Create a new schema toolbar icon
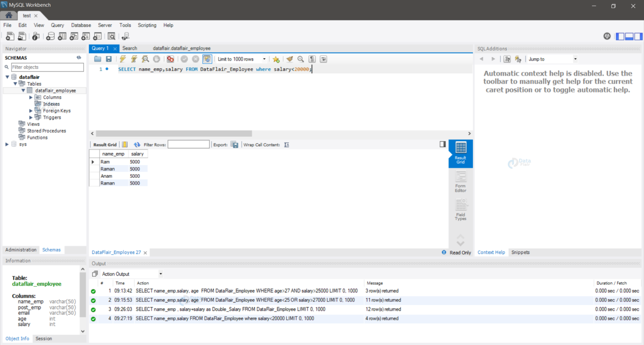644x345 pixels. click(50, 36)
